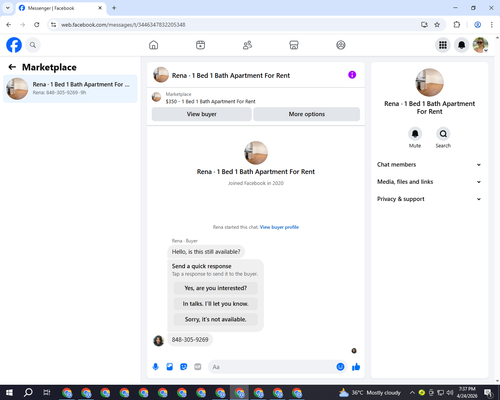Reload the page with browser refresh icon
Screen dimensions: 500x400
tap(37, 25)
